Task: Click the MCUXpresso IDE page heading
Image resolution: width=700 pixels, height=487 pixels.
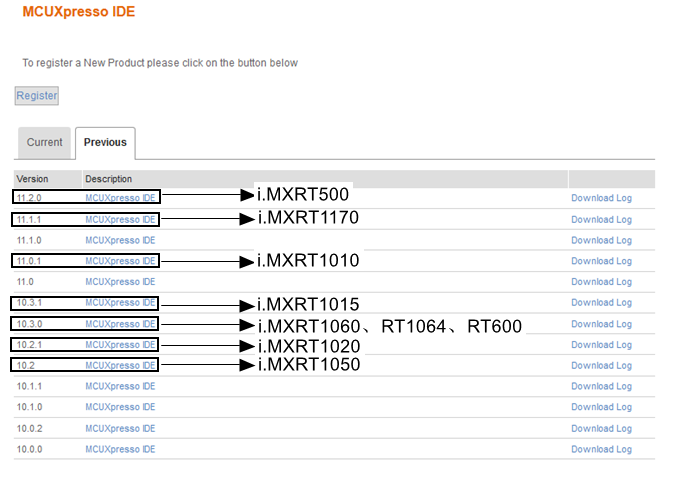Action: point(79,12)
